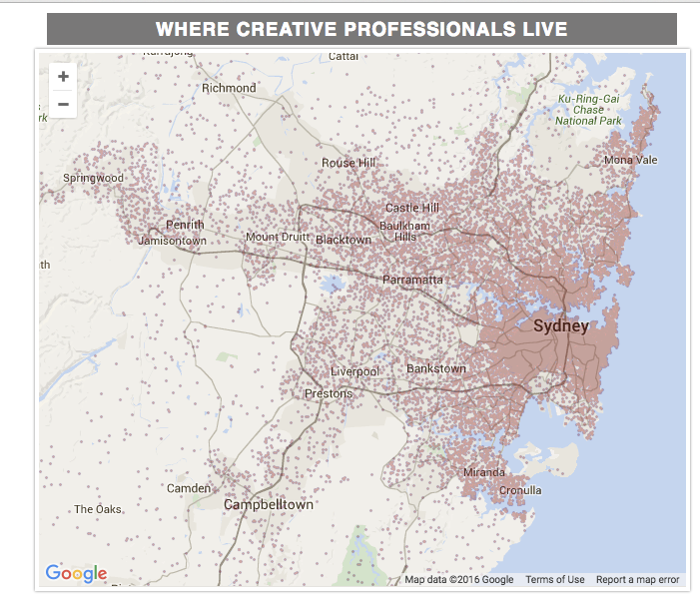This screenshot has height=602, width=700.
Task: Click the Where Creative Professionals Live heading
Action: point(361,29)
